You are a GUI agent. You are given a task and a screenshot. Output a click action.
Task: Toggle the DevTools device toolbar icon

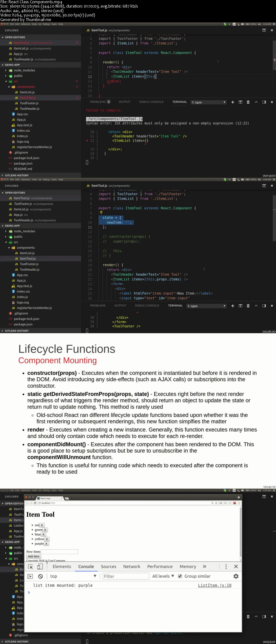coord(40,567)
